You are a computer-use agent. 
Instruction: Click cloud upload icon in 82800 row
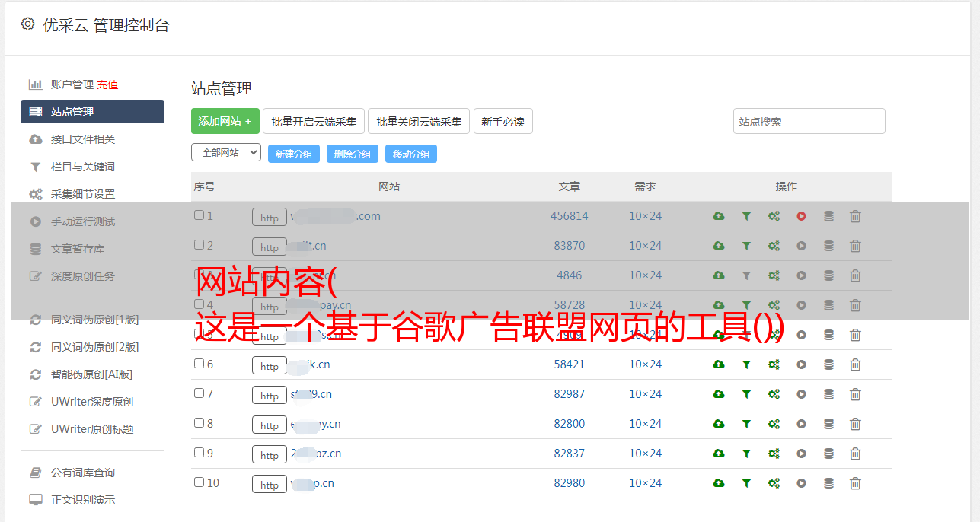pos(719,424)
